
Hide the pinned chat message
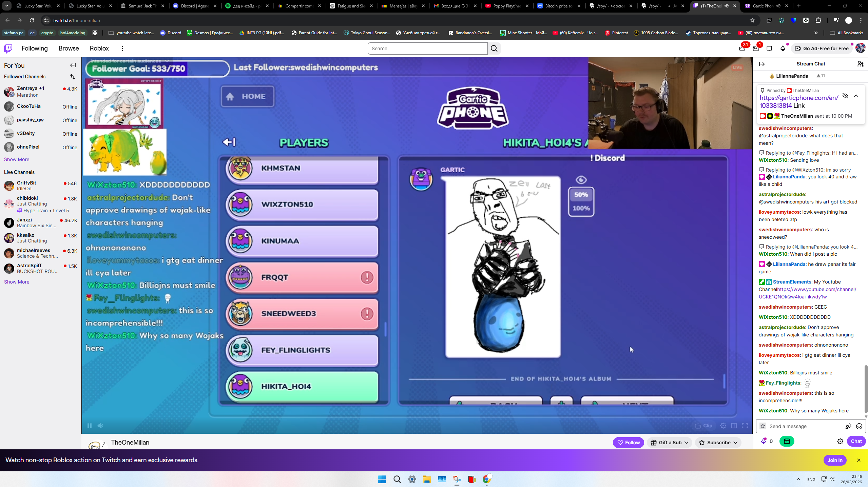pyautogui.click(x=845, y=96)
